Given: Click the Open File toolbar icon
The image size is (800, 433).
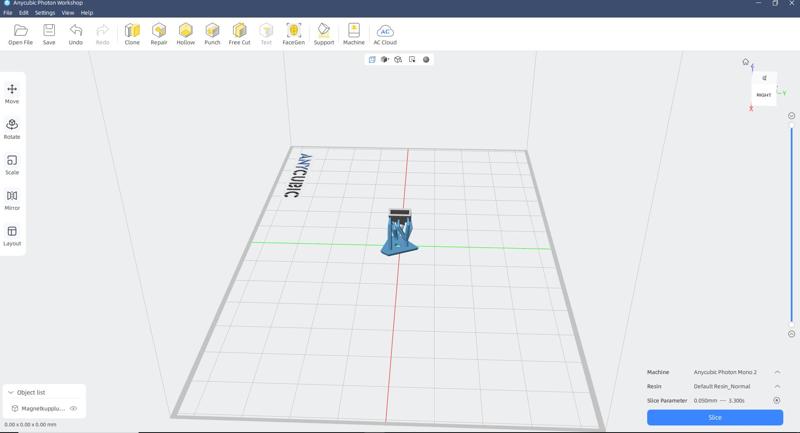Looking at the screenshot, I should click(20, 34).
